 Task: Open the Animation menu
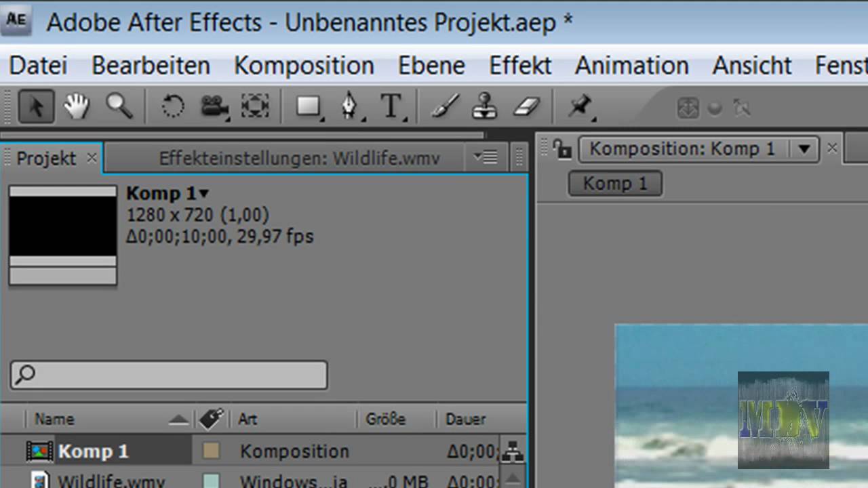(631, 66)
